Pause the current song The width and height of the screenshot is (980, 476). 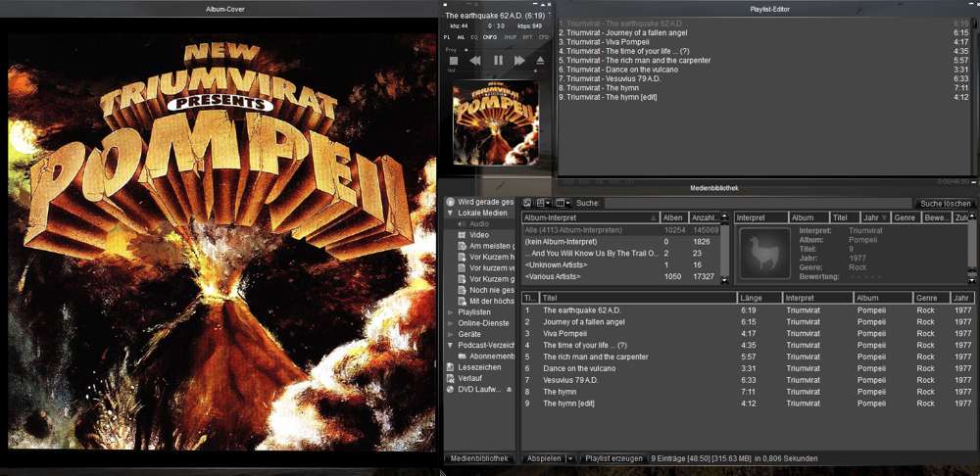click(498, 61)
